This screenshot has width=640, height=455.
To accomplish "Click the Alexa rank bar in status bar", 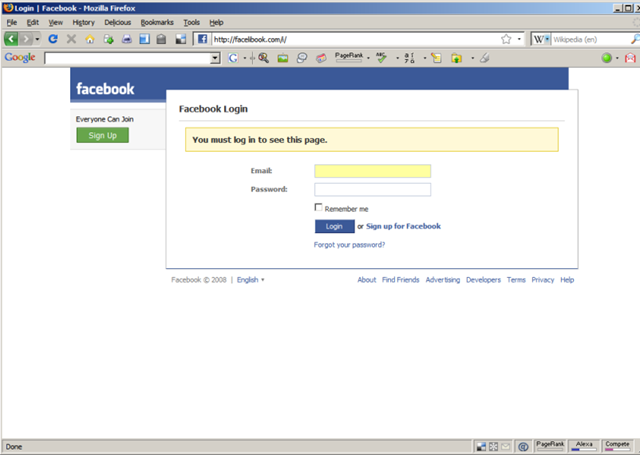I will [584, 446].
